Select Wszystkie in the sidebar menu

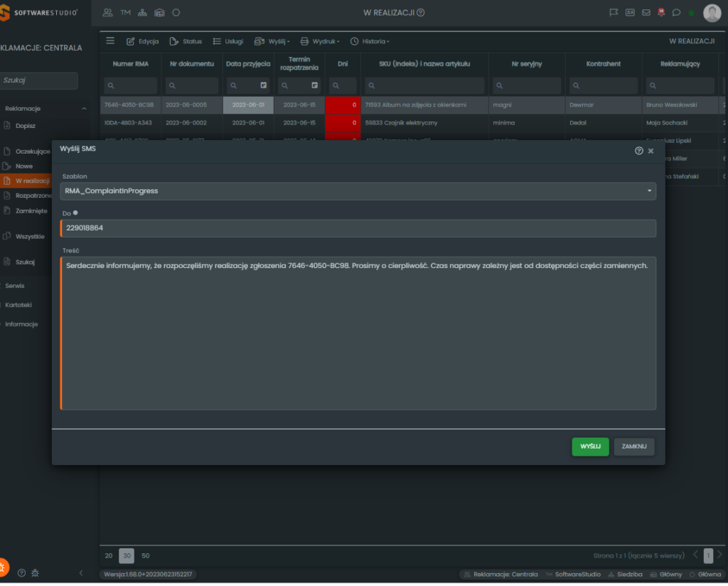point(30,237)
